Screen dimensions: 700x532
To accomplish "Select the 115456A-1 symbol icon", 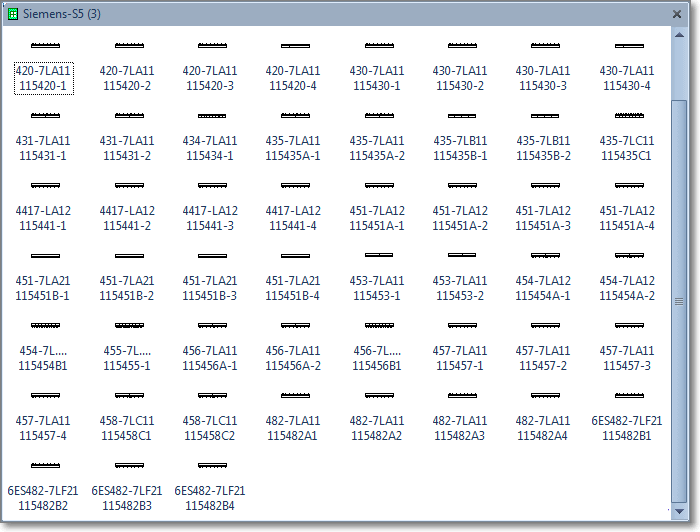I will coord(212,325).
